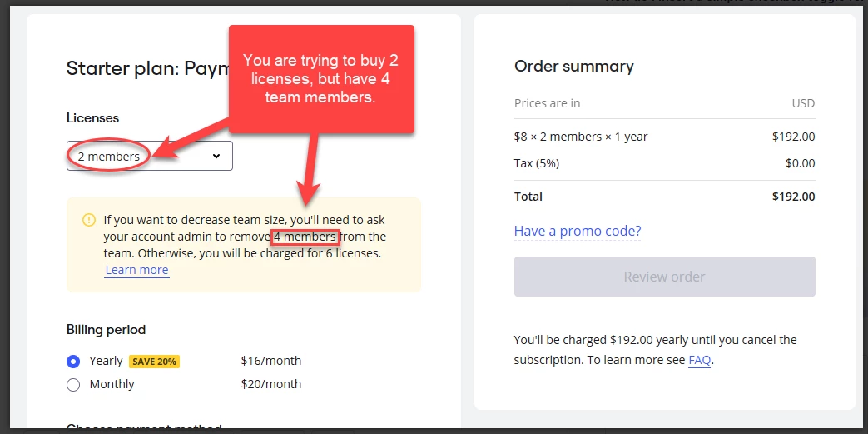This screenshot has width=868, height=434.
Task: Click the boxed 4 members text
Action: [x=305, y=237]
